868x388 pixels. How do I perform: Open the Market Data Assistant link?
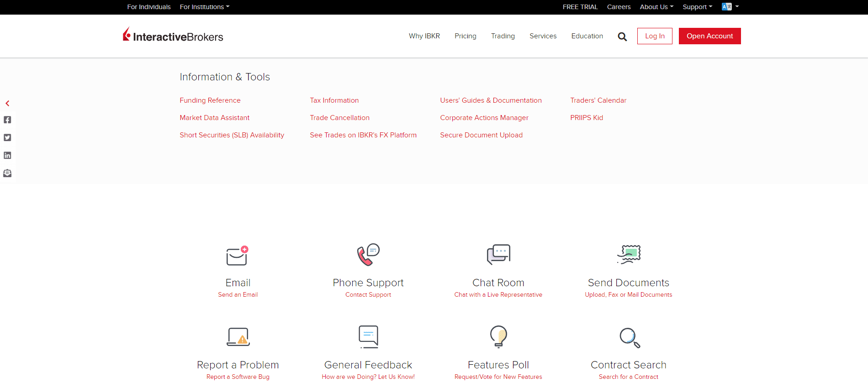pos(215,118)
